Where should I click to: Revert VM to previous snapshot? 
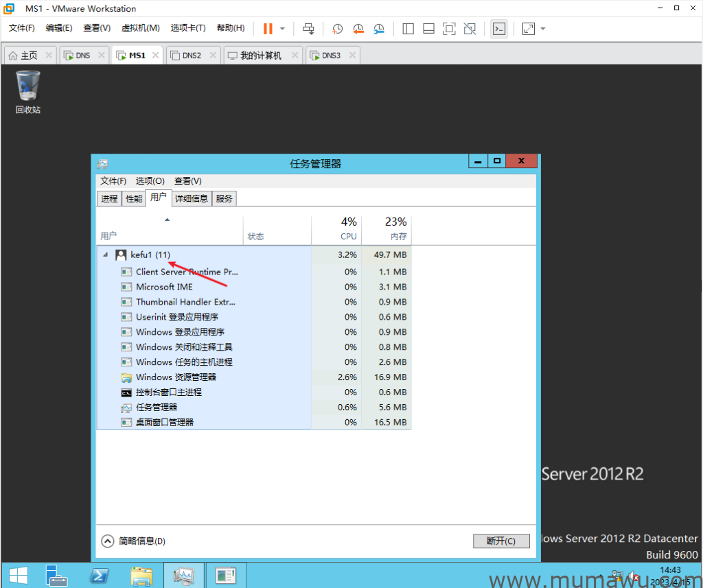(x=358, y=29)
